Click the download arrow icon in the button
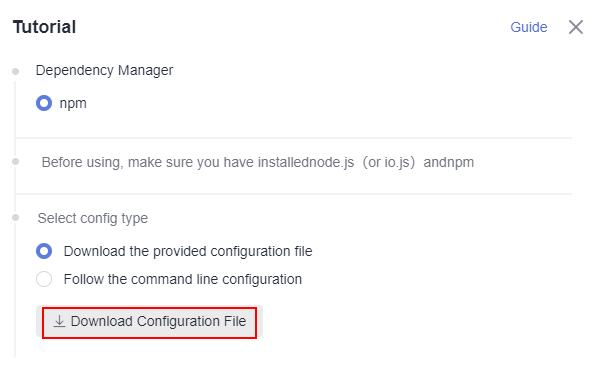 point(59,321)
